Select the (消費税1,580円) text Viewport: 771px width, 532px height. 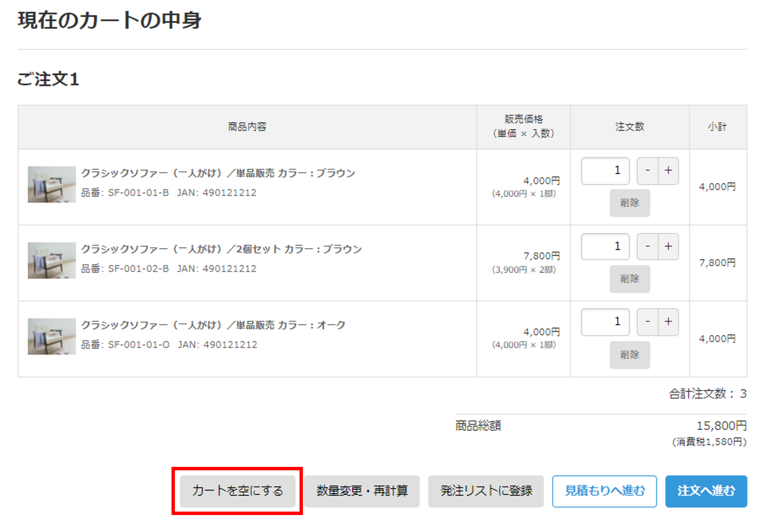[709, 442]
